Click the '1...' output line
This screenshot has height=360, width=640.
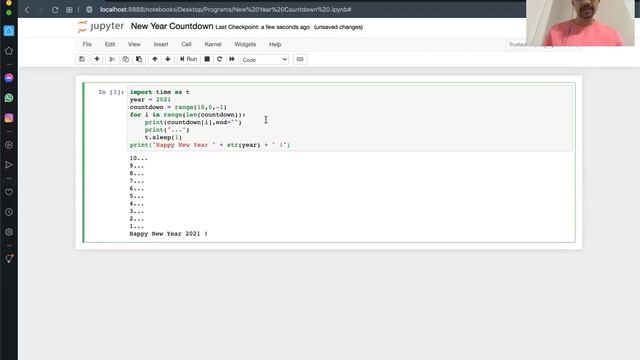click(137, 226)
